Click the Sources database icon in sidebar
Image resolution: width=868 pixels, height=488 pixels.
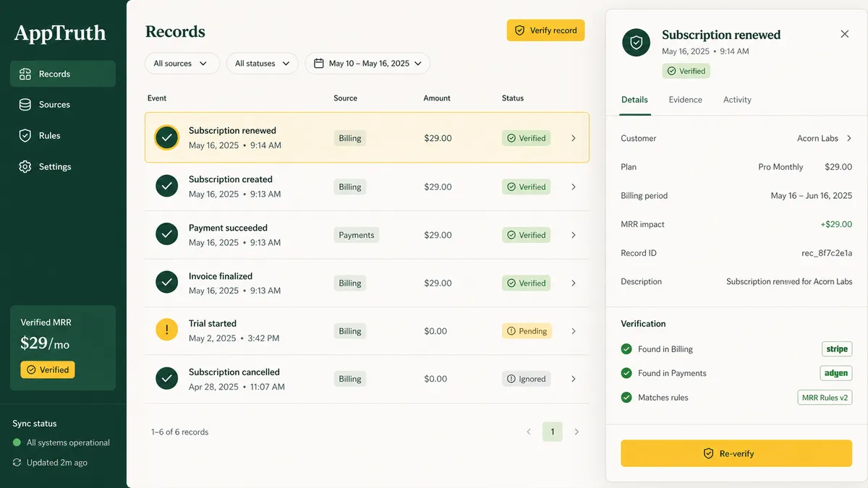pyautogui.click(x=25, y=105)
